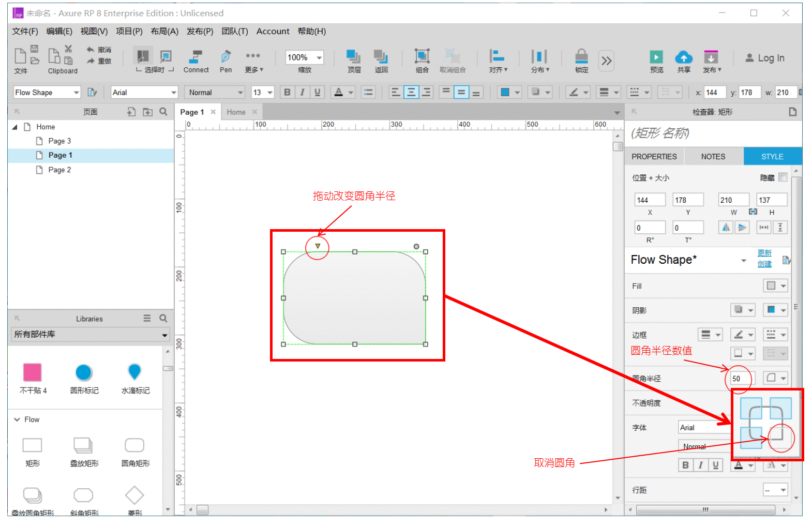Click the X position field in inspector
Viewport: 812px width, 526px height.
coord(650,200)
